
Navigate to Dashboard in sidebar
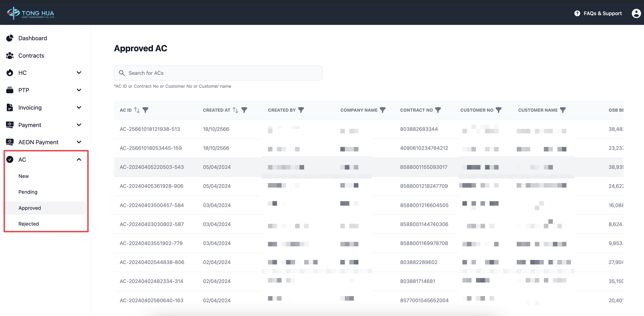[x=33, y=38]
